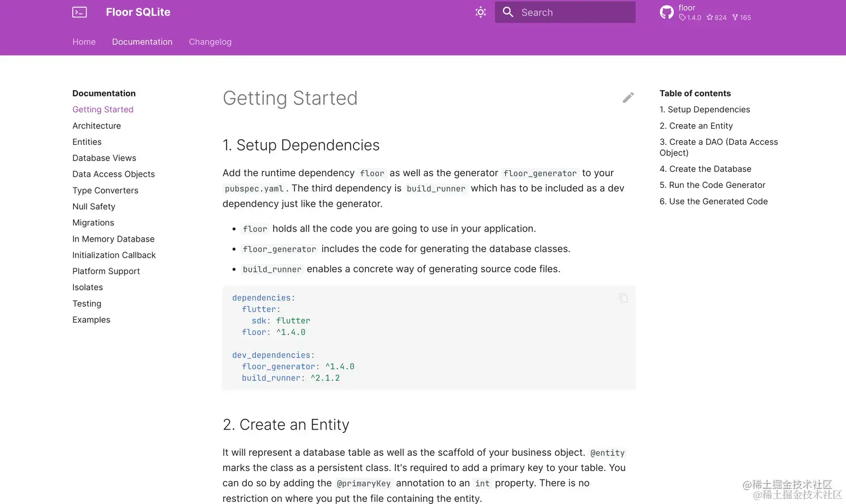Click the Floor SQLite site title
The width and height of the screenshot is (846, 504).
click(138, 12)
